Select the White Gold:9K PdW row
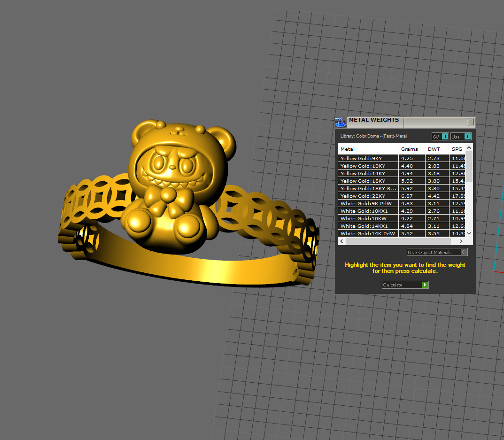The width and height of the screenshot is (504, 440). pyautogui.click(x=401, y=203)
